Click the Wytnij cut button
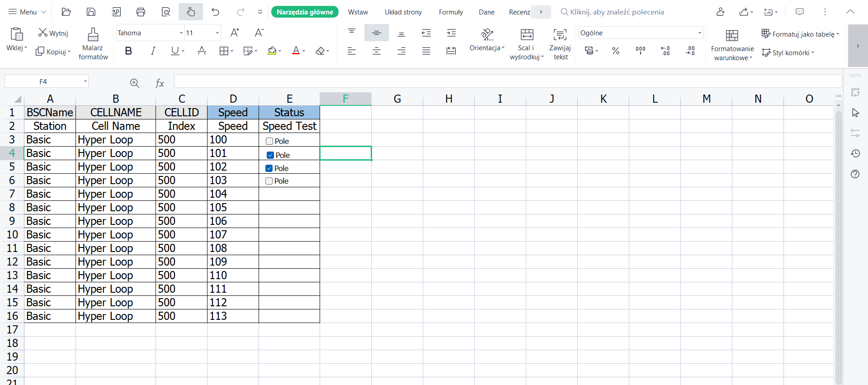The image size is (868, 385). point(53,33)
